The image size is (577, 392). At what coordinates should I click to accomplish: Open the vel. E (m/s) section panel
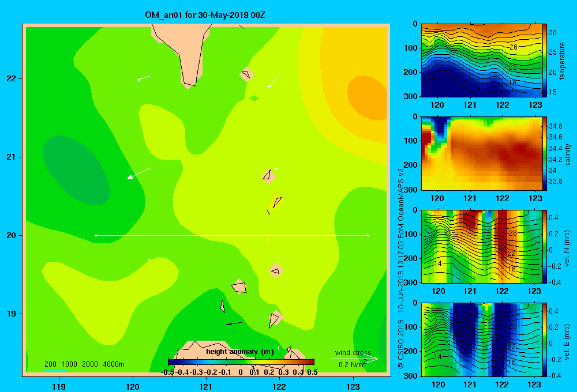click(x=482, y=340)
